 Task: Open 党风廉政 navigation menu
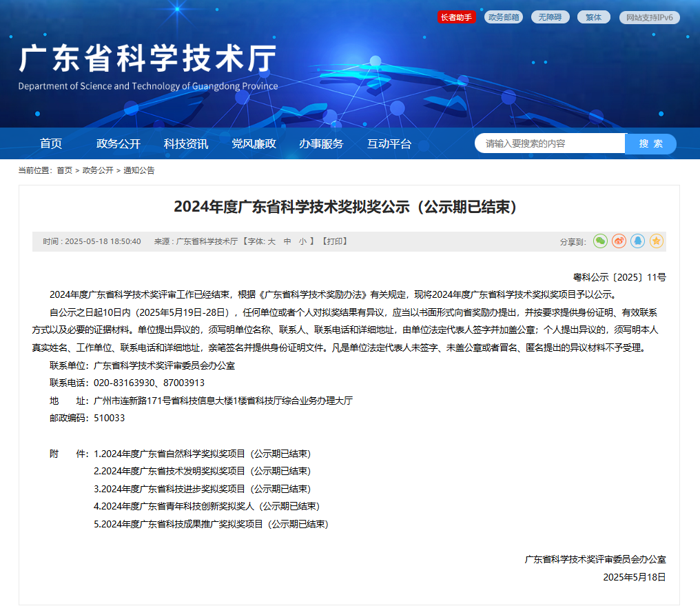(x=254, y=143)
